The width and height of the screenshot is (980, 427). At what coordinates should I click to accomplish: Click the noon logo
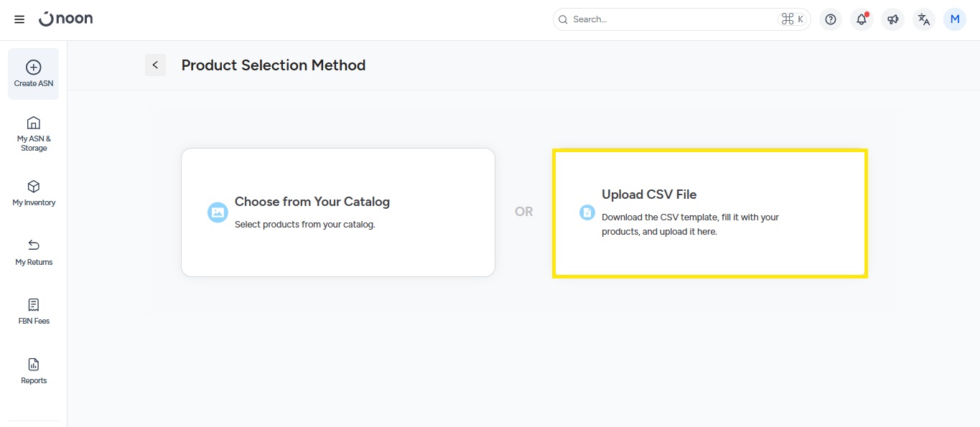pyautogui.click(x=66, y=19)
